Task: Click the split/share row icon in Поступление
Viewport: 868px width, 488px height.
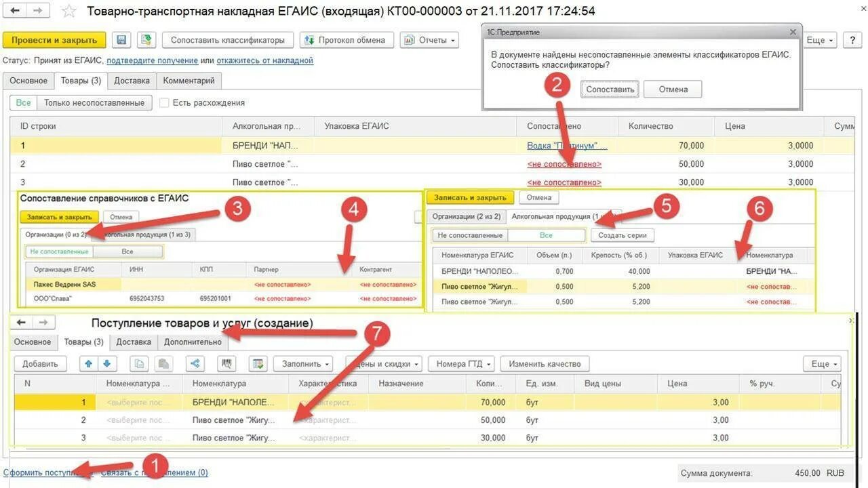Action: pyautogui.click(x=195, y=364)
